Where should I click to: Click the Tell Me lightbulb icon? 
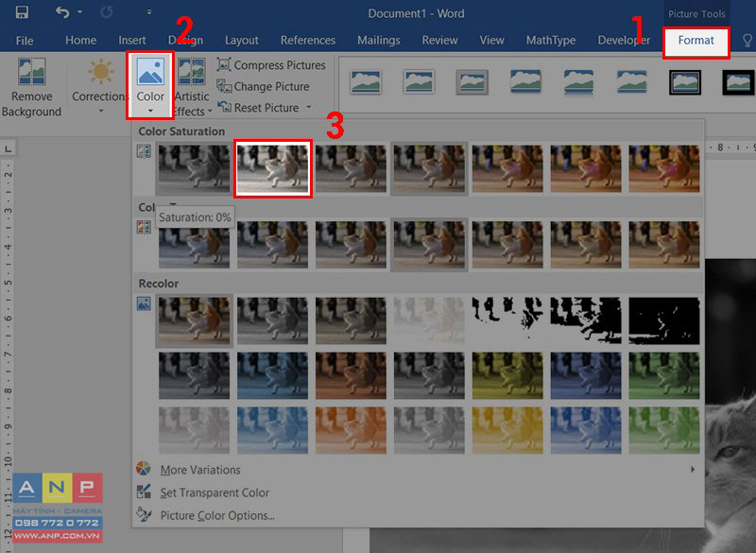tap(747, 40)
